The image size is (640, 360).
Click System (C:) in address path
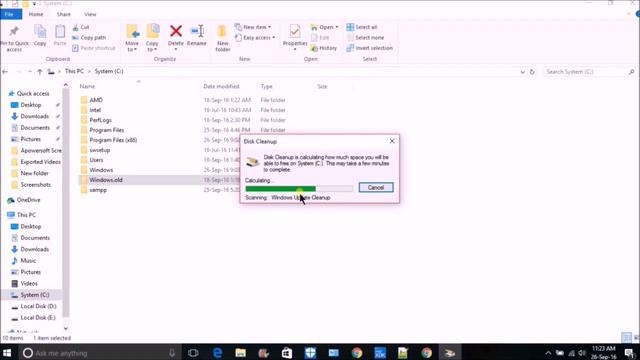(x=109, y=71)
